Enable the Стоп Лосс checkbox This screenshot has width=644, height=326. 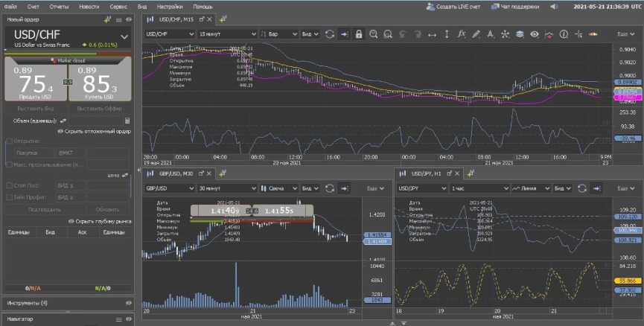click(x=9, y=185)
